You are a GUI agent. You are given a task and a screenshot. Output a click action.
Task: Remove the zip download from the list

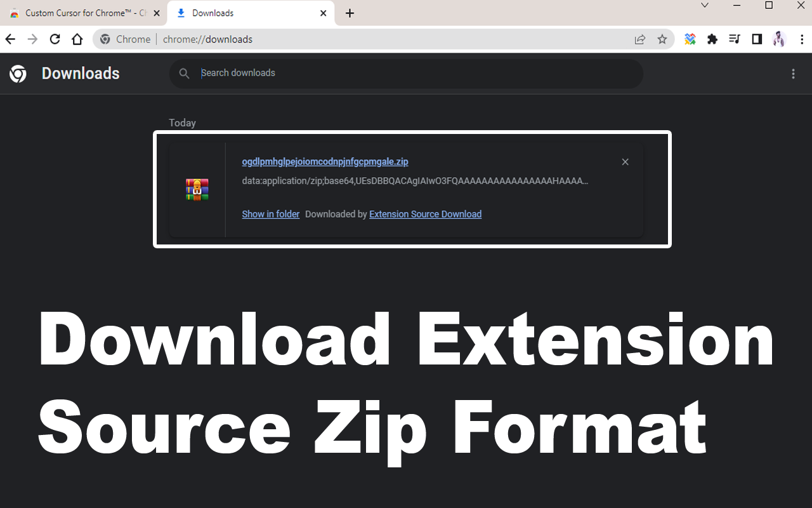pyautogui.click(x=625, y=162)
